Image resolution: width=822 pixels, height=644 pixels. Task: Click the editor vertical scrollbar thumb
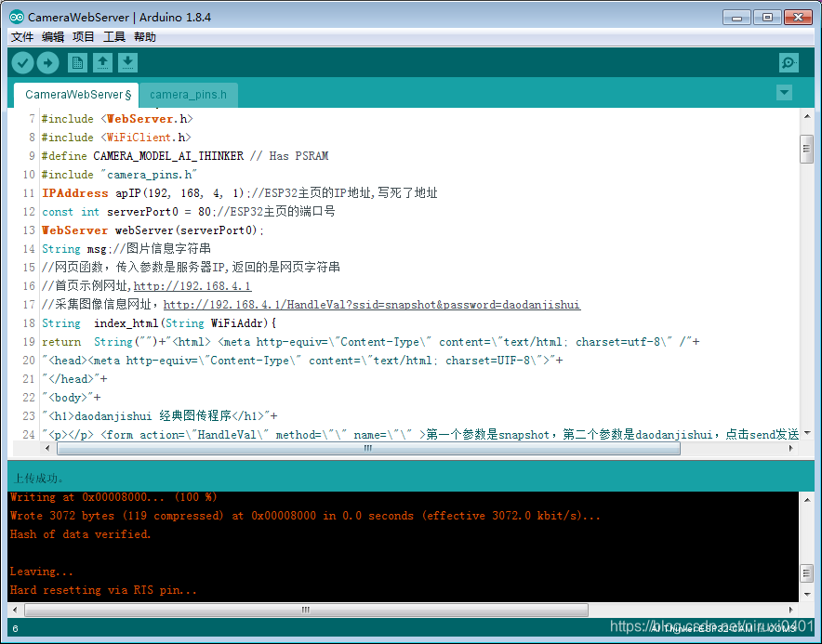pos(807,149)
